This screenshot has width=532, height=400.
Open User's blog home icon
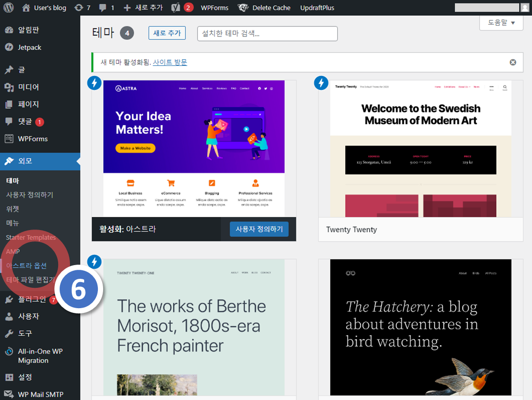tap(26, 8)
